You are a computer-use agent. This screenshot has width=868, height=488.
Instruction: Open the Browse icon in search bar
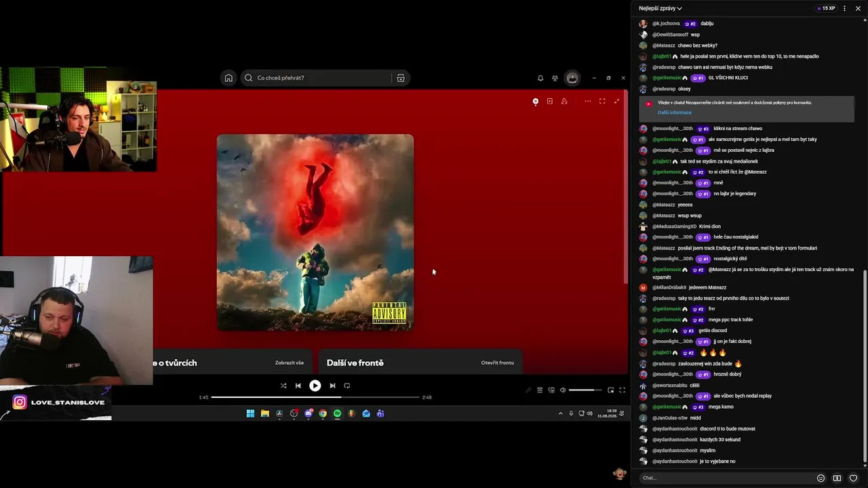401,78
